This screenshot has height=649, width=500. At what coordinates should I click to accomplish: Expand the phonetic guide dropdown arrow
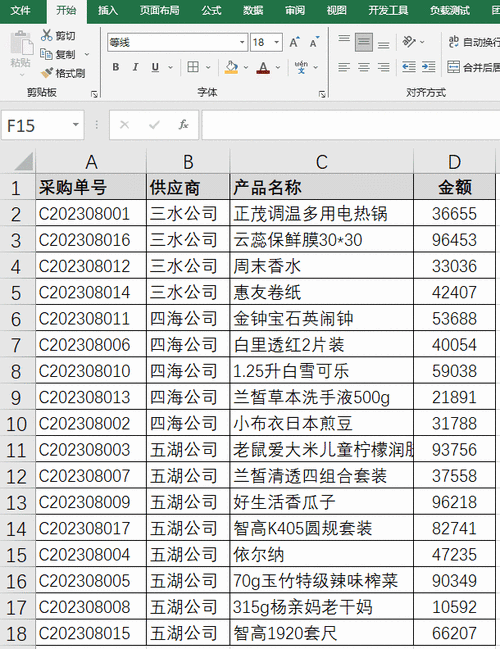click(315, 67)
